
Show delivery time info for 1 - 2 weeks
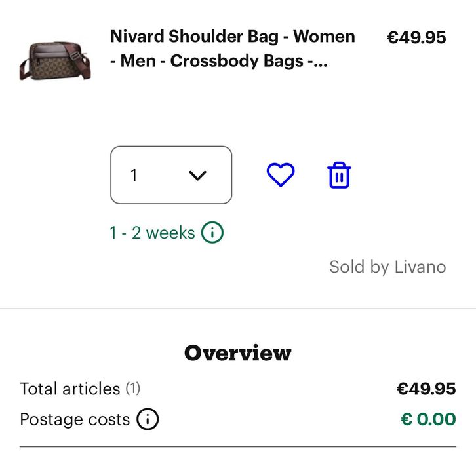click(212, 233)
